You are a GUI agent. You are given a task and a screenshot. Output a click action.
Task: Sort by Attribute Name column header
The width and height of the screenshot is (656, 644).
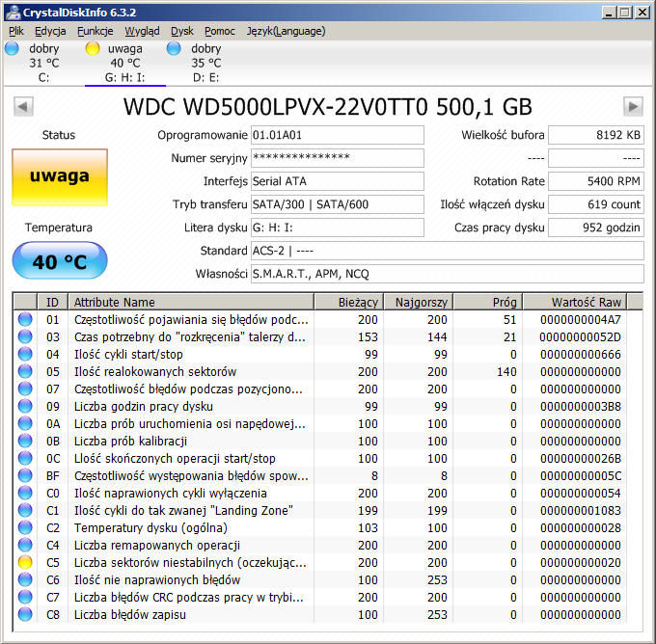click(191, 302)
